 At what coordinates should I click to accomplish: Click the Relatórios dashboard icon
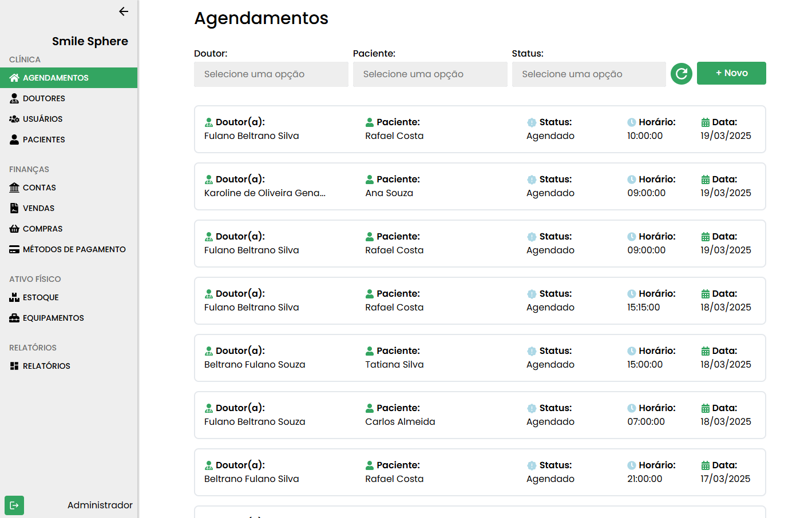coord(14,366)
